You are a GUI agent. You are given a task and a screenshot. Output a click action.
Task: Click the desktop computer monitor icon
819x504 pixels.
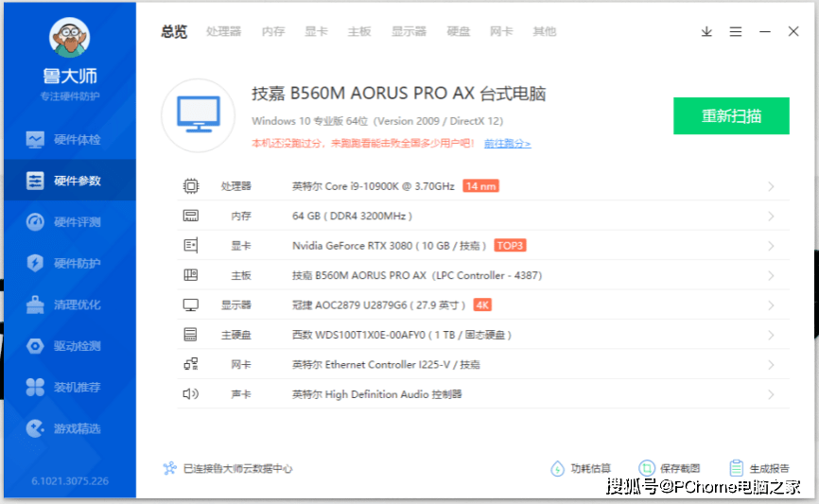click(198, 115)
